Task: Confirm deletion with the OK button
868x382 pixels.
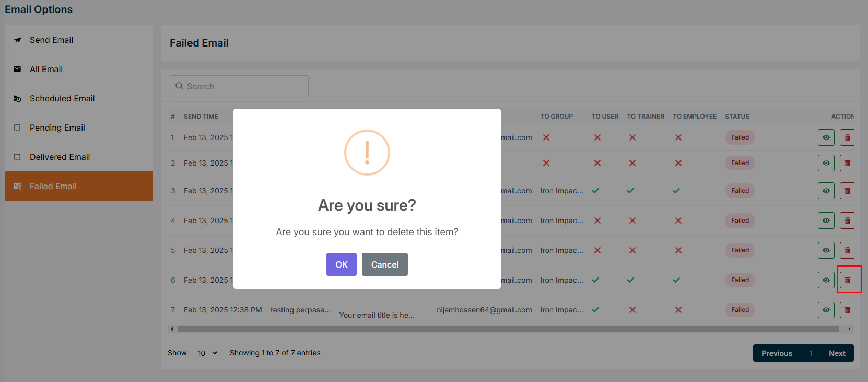Action: point(341,264)
